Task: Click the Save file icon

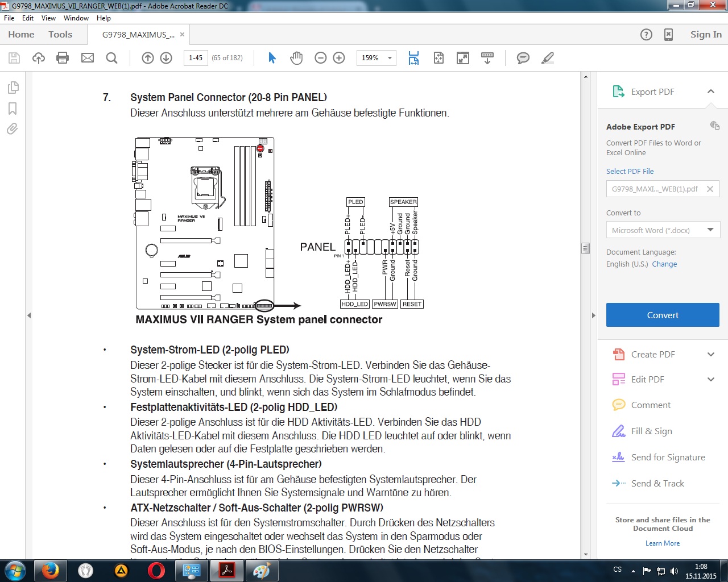Action: [14, 58]
